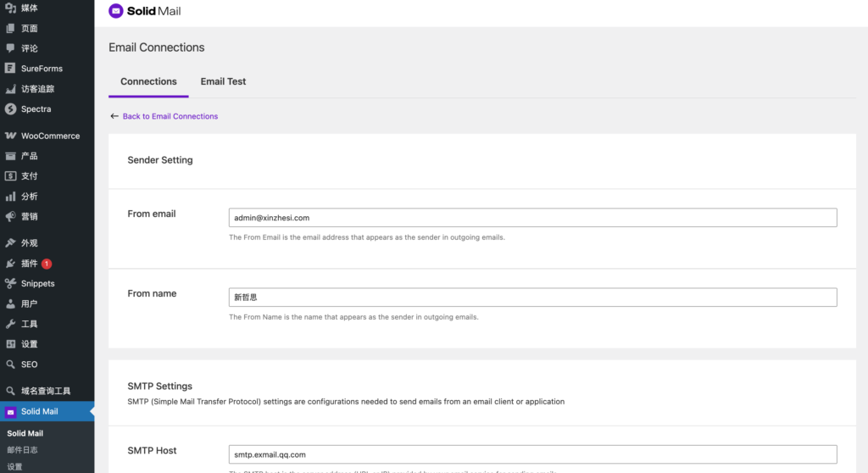Click the From email input field

coord(532,218)
